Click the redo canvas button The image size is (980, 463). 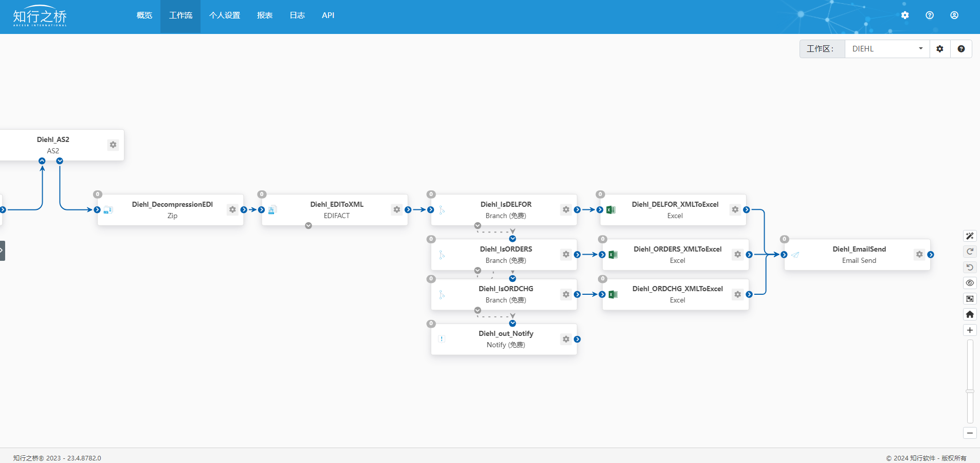(x=970, y=252)
